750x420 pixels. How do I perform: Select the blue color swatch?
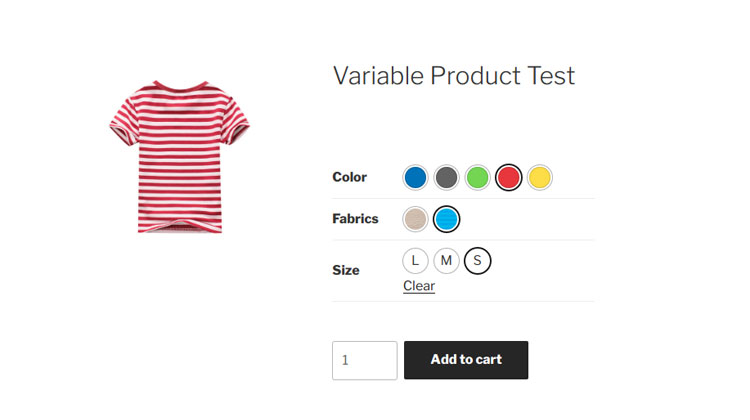click(415, 178)
